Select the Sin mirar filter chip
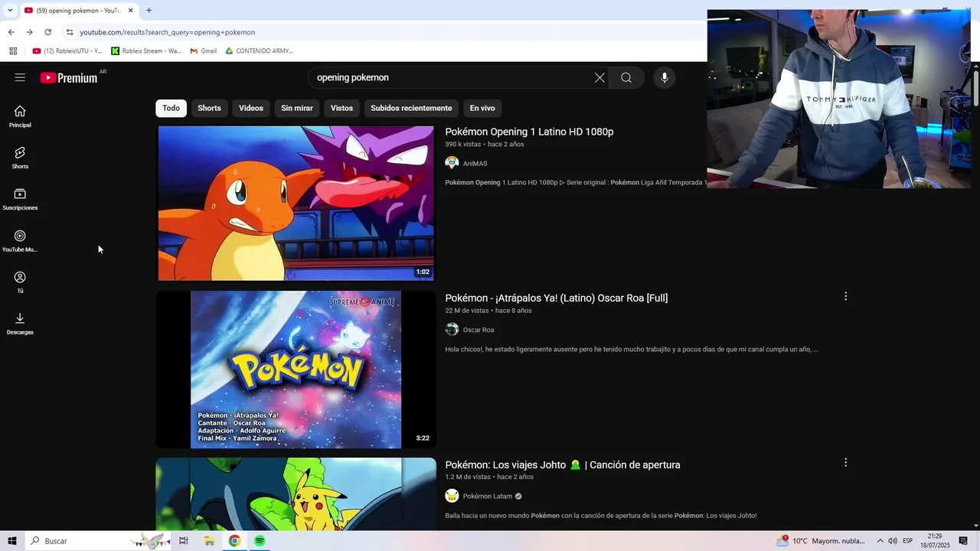Screen dimensions: 980x551 tap(297, 108)
